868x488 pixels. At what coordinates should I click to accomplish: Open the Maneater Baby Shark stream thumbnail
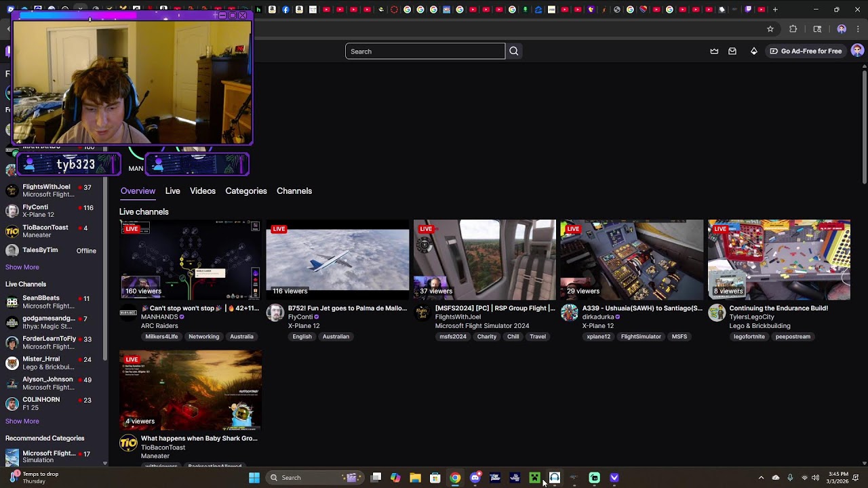pyautogui.click(x=190, y=390)
